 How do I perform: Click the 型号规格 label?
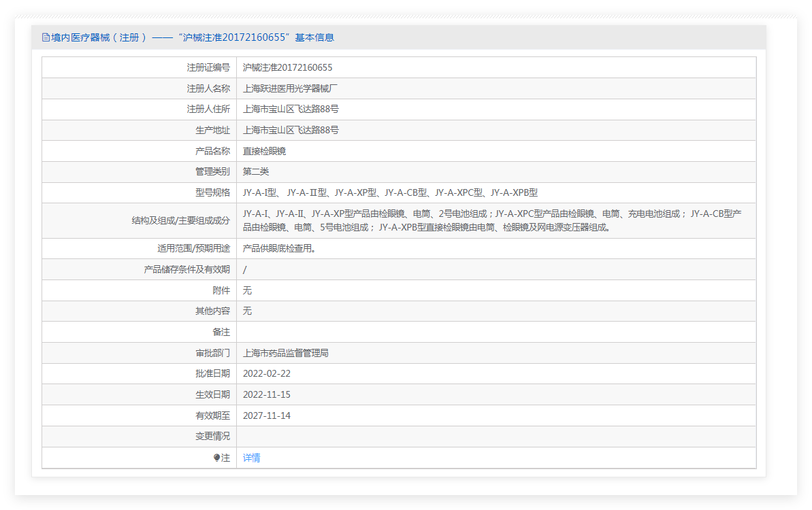coord(212,192)
